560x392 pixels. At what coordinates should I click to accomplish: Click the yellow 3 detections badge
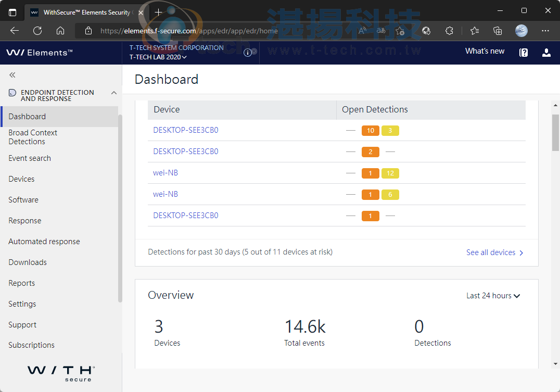[x=390, y=131]
